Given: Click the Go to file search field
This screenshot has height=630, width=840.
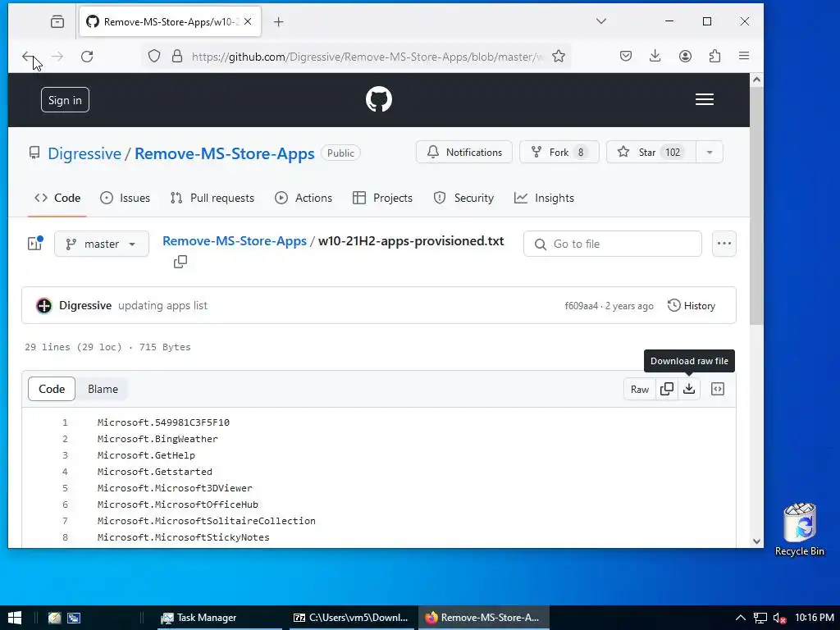Looking at the screenshot, I should [612, 244].
